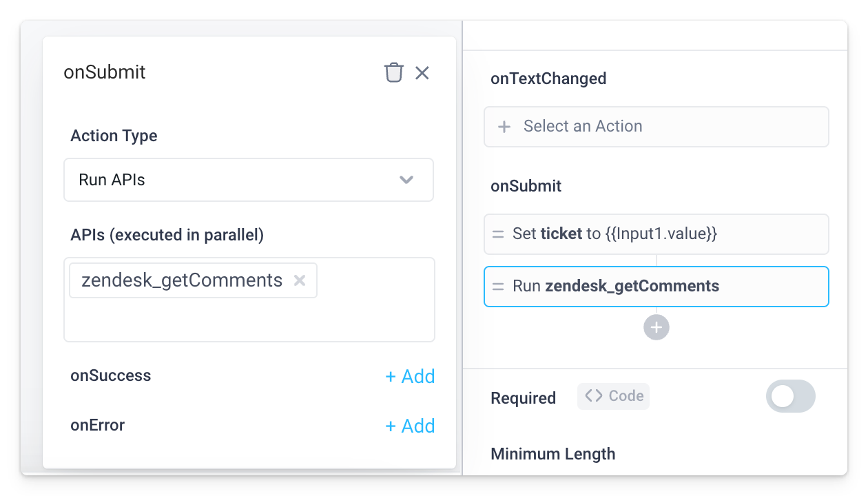
Task: Click the drag handle of Set ticket action
Action: point(497,234)
